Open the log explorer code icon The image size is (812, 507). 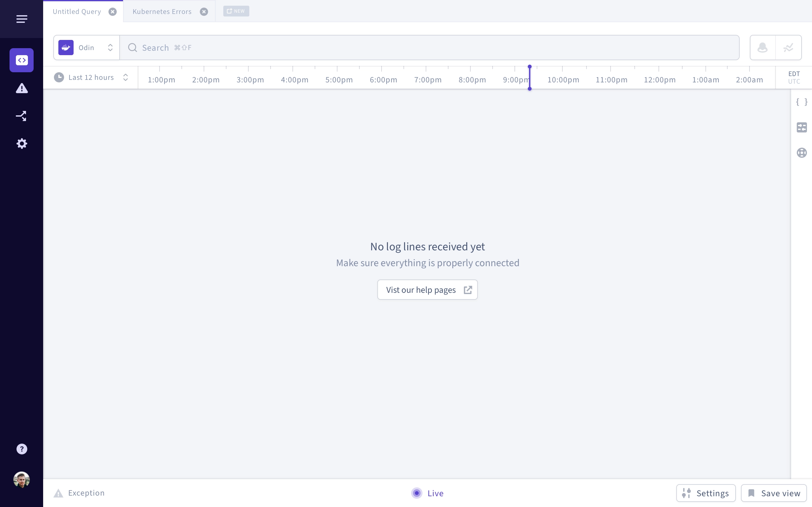tap(22, 60)
